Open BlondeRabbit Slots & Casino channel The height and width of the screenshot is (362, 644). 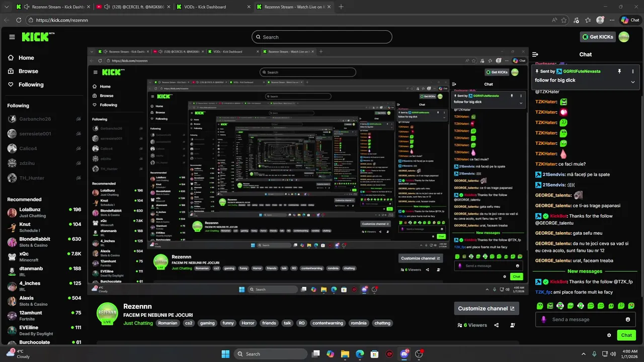pyautogui.click(x=44, y=242)
